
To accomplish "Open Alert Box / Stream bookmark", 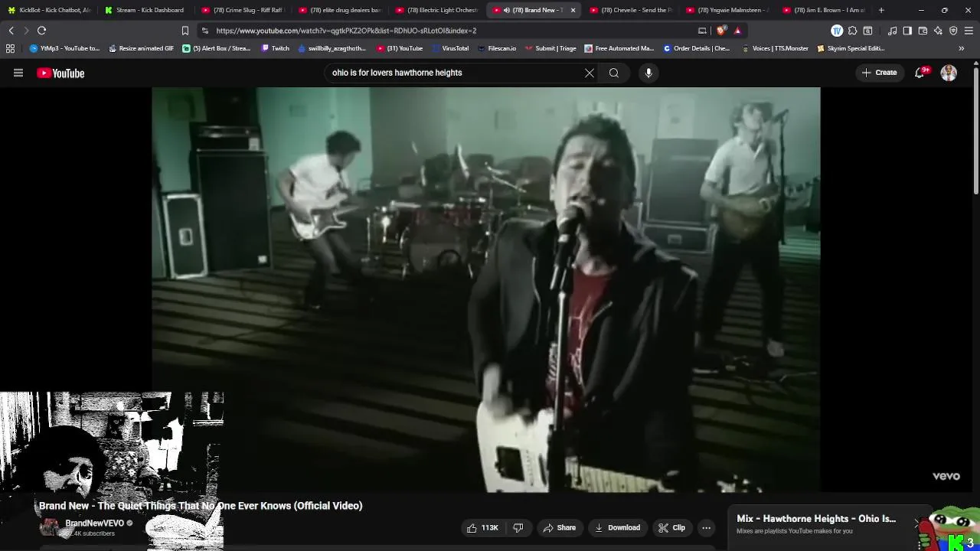I will [217, 48].
